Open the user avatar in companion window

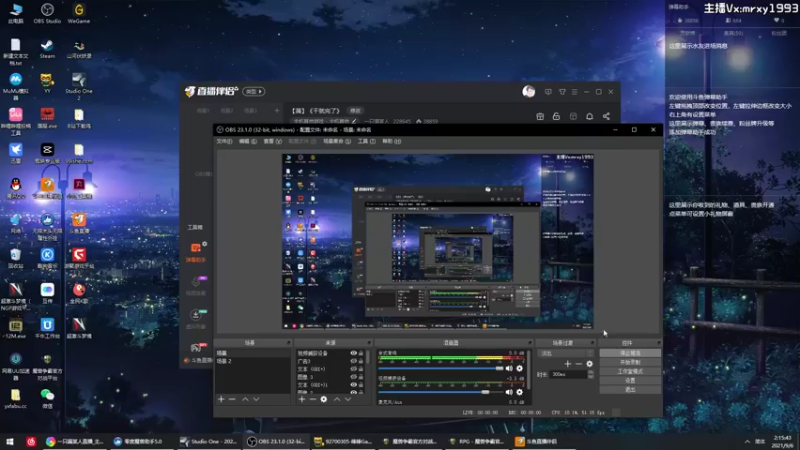(529, 91)
